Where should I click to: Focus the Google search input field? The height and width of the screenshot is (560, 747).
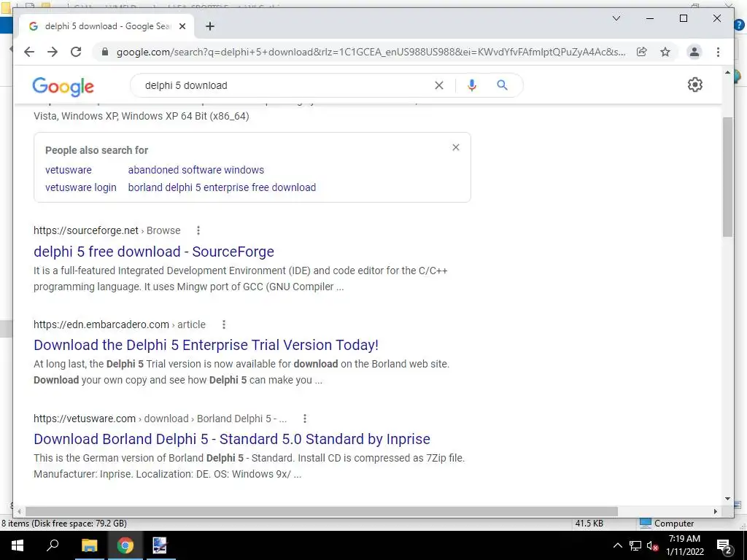(x=286, y=85)
